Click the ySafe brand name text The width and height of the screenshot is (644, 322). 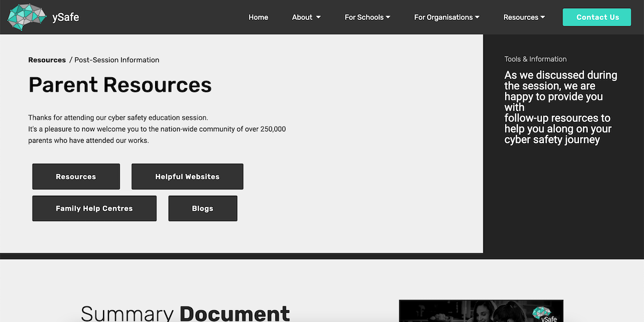65,18
